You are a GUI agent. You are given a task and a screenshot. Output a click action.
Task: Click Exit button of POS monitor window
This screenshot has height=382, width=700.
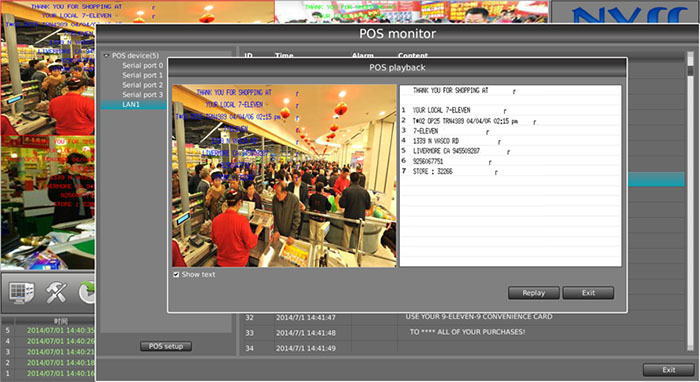click(668, 370)
